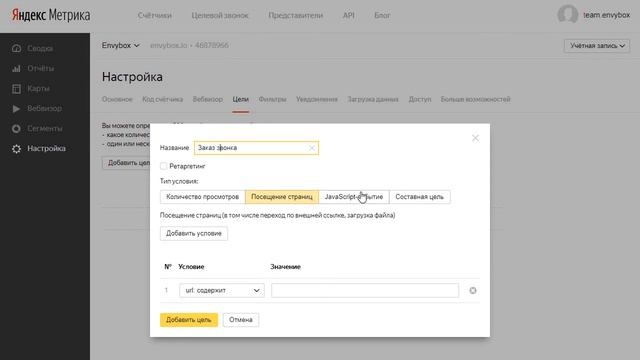Click the user avatar icon
This screenshot has width=640, height=360.
tap(567, 15)
